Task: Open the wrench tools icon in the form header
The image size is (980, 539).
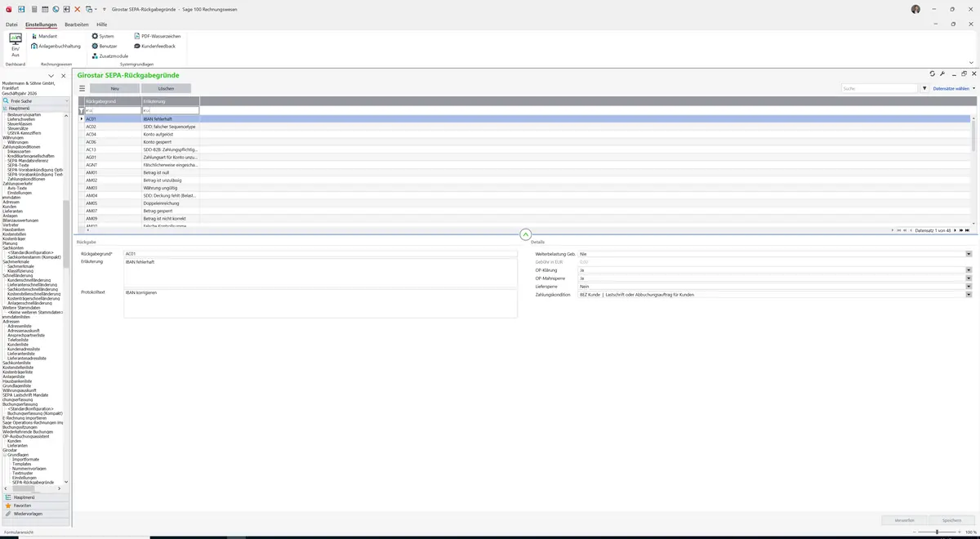Action: pyautogui.click(x=942, y=73)
